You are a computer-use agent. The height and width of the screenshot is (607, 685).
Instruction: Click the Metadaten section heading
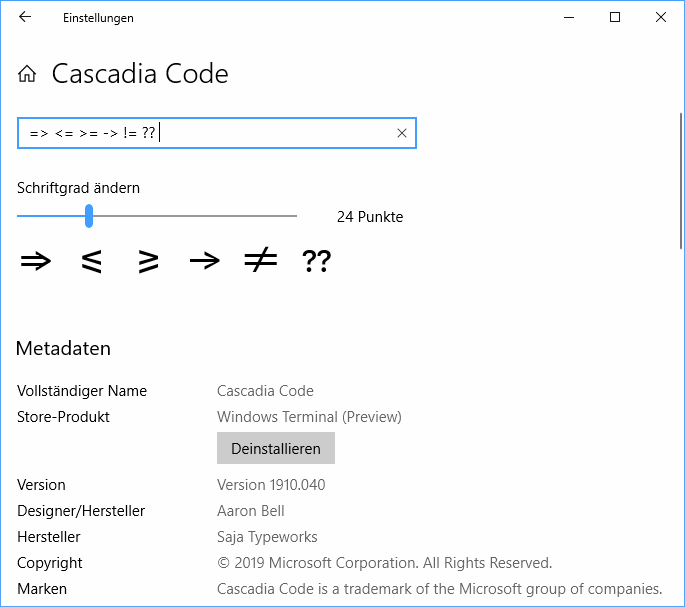[x=63, y=349]
